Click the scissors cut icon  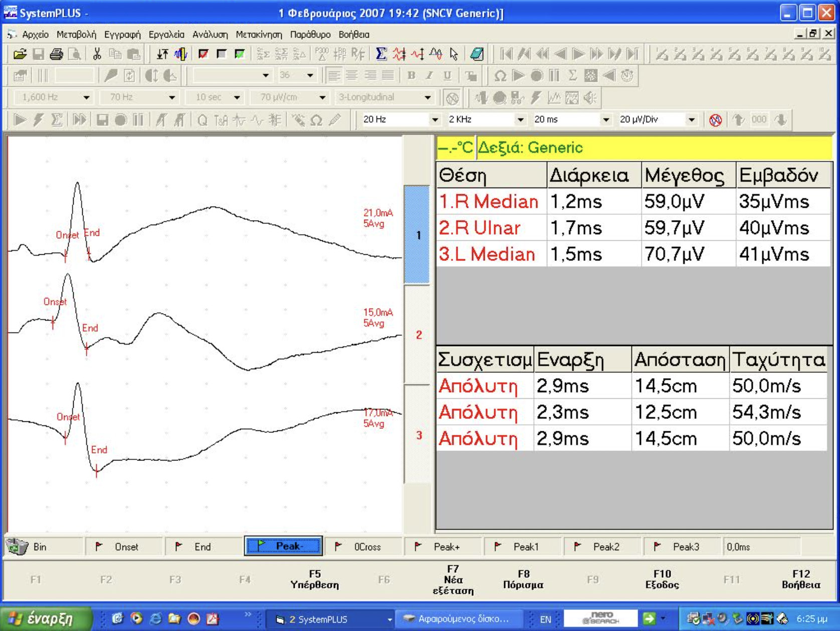click(x=97, y=54)
